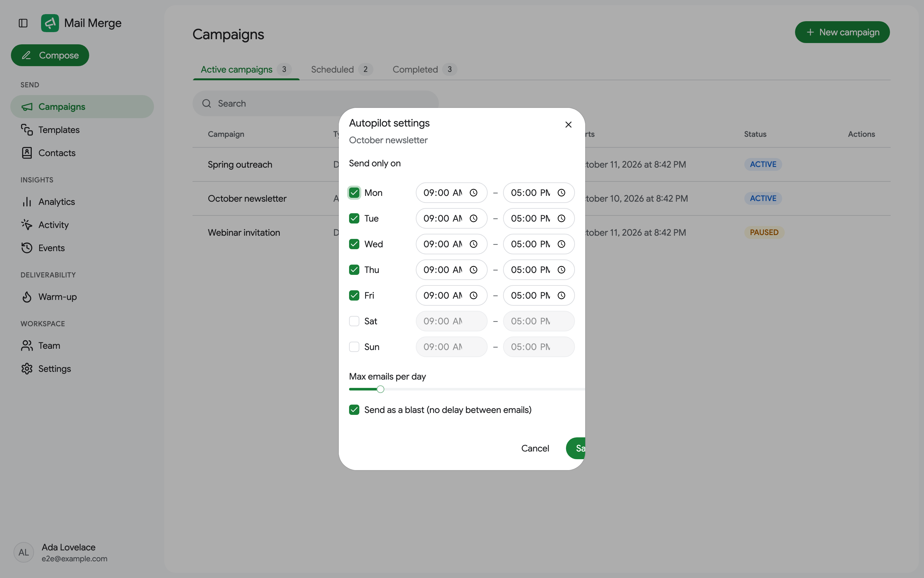
Task: Open Thu start time clock picker
Action: [474, 269]
